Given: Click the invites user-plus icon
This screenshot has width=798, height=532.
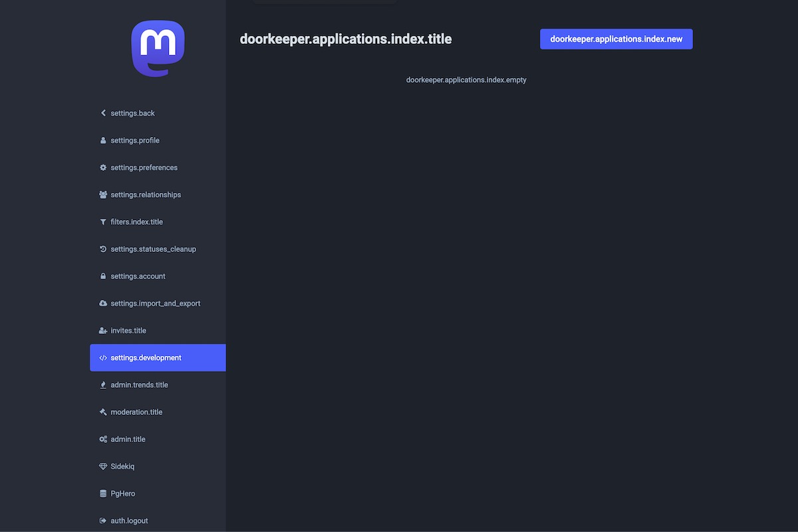Looking at the screenshot, I should click(103, 331).
